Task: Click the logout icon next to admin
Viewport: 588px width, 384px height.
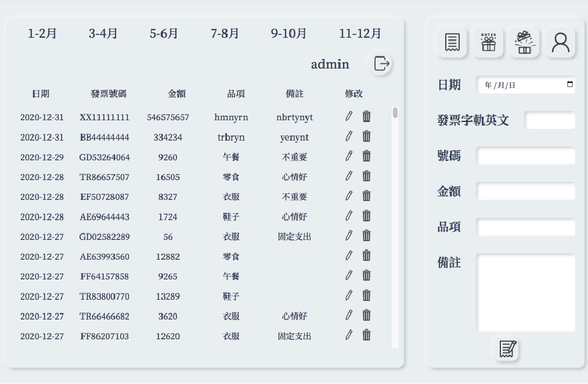Action: pos(381,64)
